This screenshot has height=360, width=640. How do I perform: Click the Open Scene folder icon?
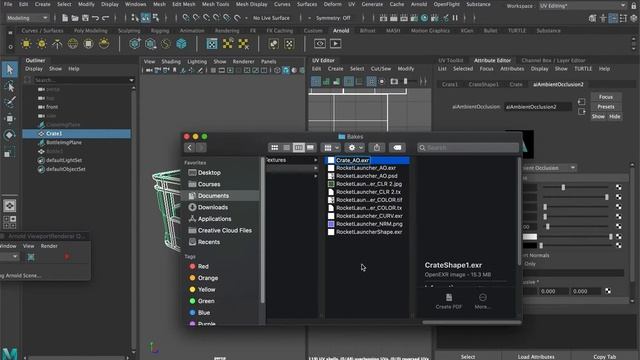pos(75,18)
